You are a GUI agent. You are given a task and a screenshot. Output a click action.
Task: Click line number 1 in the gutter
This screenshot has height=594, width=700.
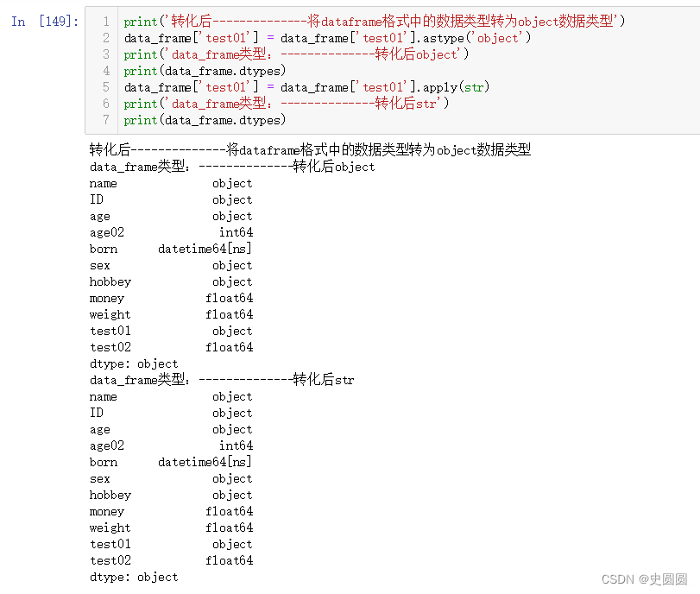tap(105, 22)
